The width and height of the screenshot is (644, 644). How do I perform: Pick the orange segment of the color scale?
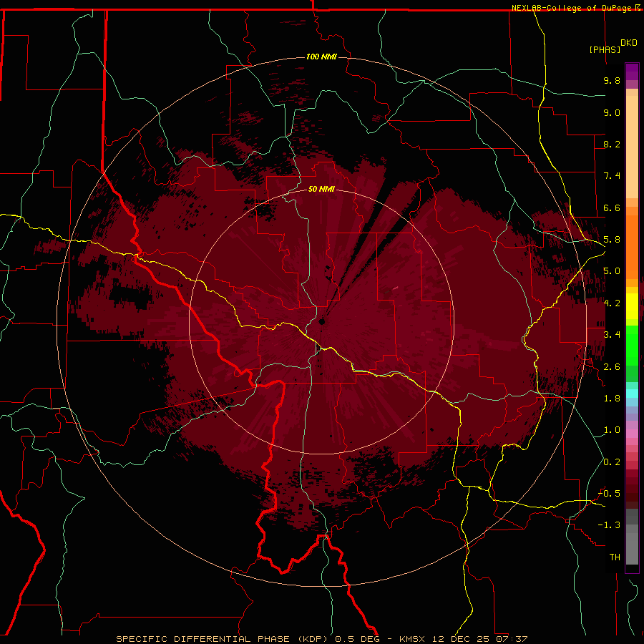(x=632, y=246)
